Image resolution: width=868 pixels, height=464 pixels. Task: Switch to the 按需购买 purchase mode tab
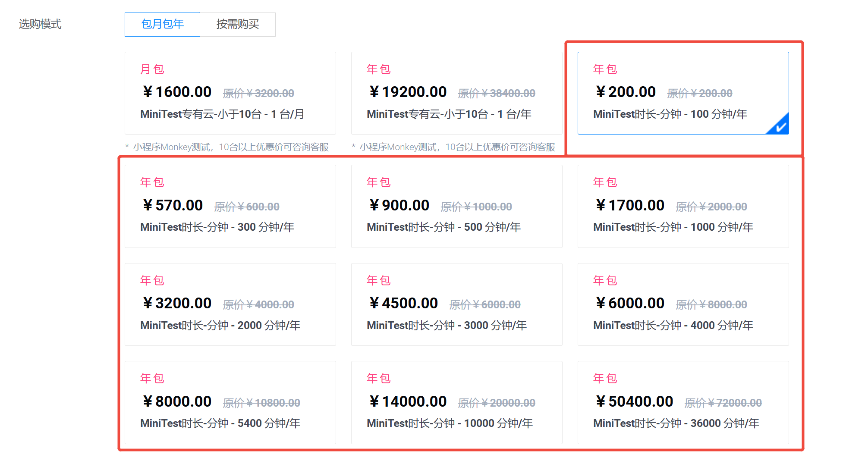tap(238, 24)
